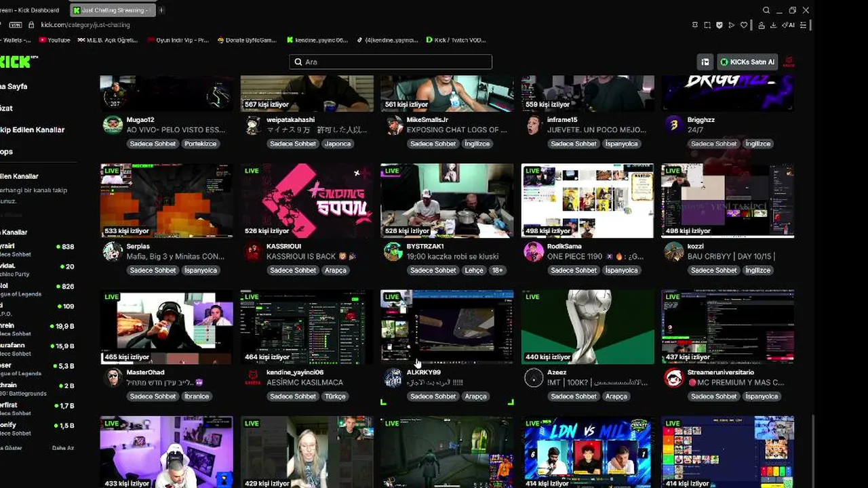Open Serpias stream thumbnail with 533 viewers
The image size is (868, 488).
point(167,201)
